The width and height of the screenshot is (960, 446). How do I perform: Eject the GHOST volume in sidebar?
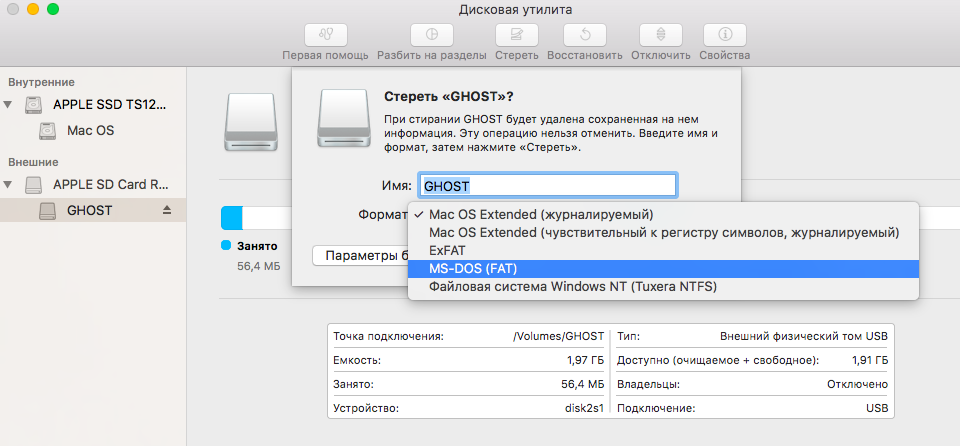167,210
